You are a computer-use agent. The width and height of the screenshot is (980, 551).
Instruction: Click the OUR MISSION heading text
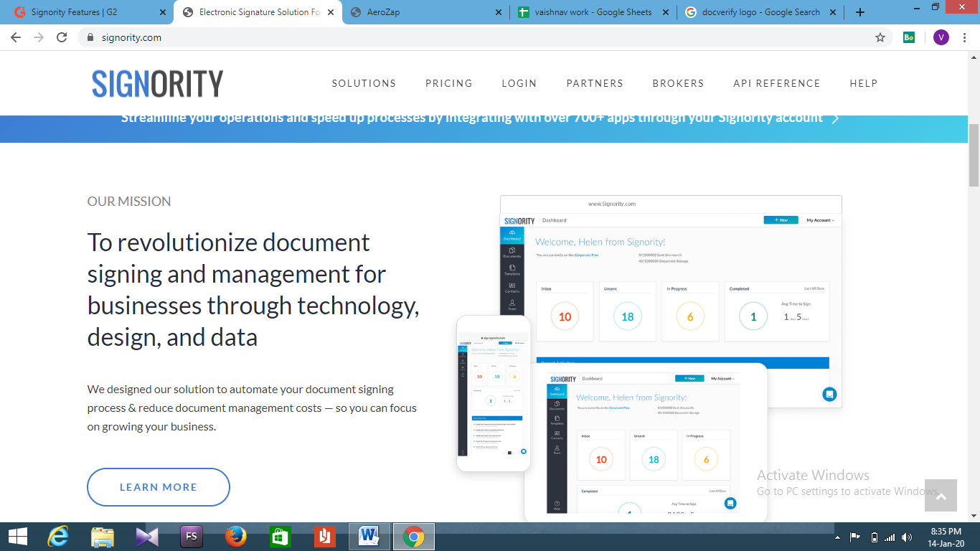[129, 202]
